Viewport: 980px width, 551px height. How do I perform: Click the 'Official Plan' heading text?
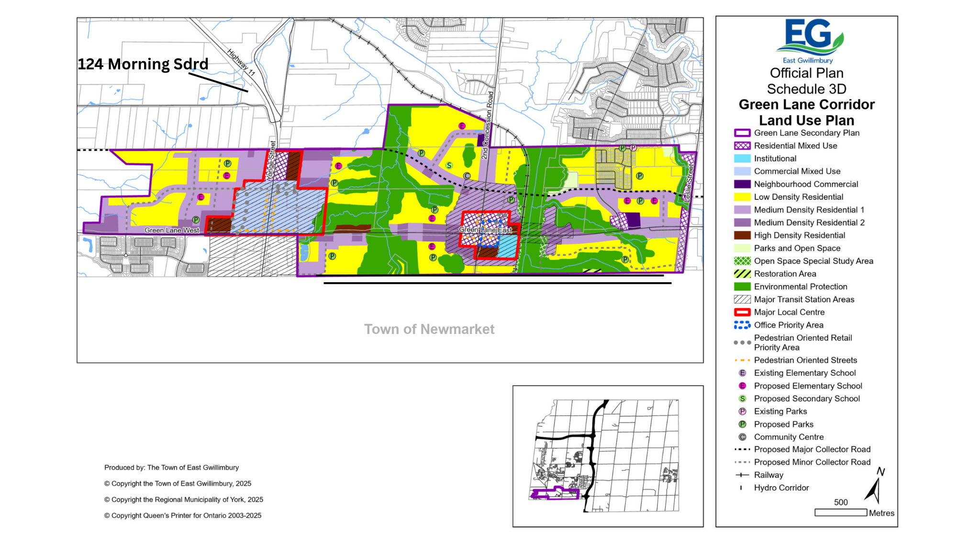[x=807, y=73]
